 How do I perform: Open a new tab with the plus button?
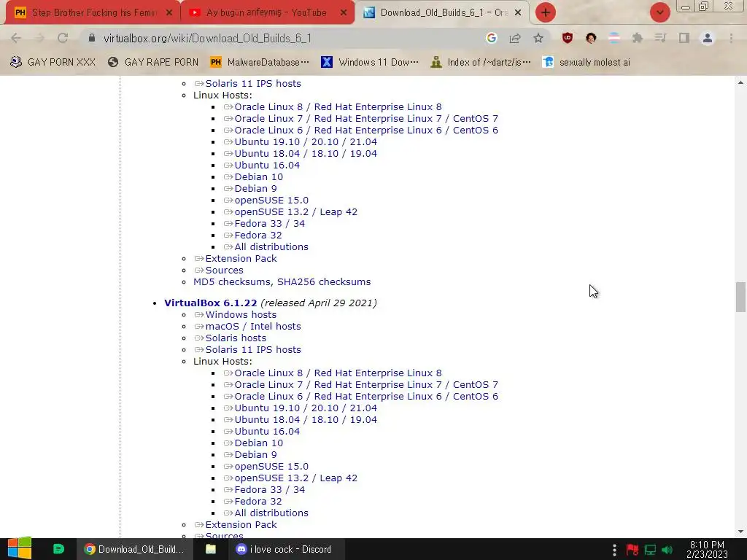[546, 12]
